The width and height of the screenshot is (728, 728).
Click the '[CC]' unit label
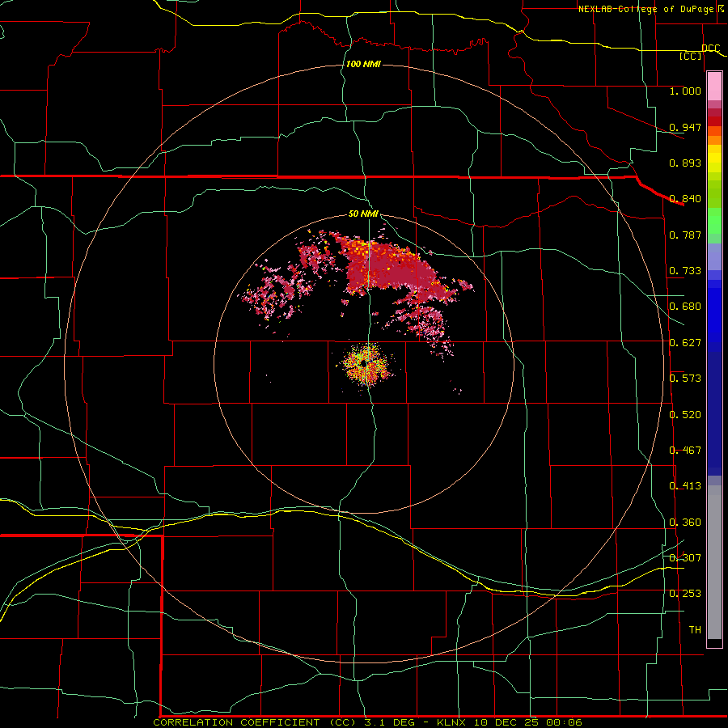tap(691, 56)
